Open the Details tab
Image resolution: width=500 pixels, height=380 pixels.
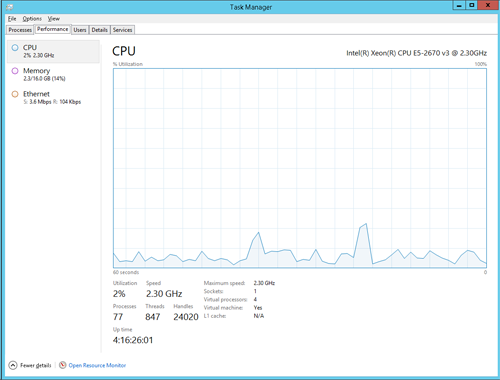point(99,30)
